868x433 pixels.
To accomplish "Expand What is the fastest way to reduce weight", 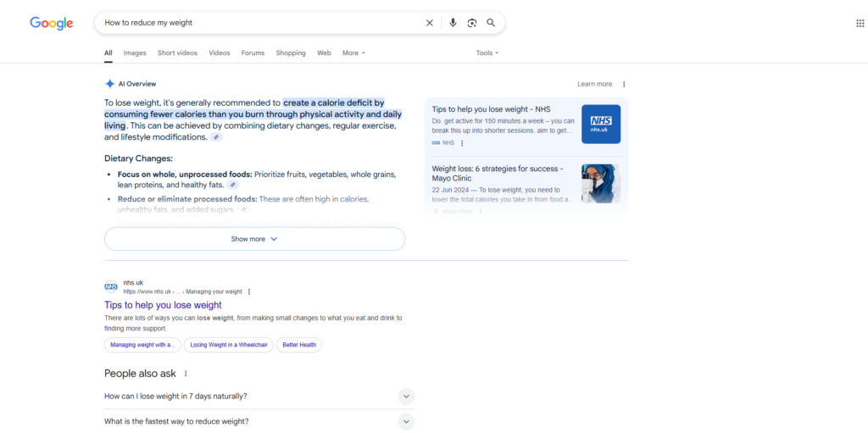I will click(x=259, y=421).
